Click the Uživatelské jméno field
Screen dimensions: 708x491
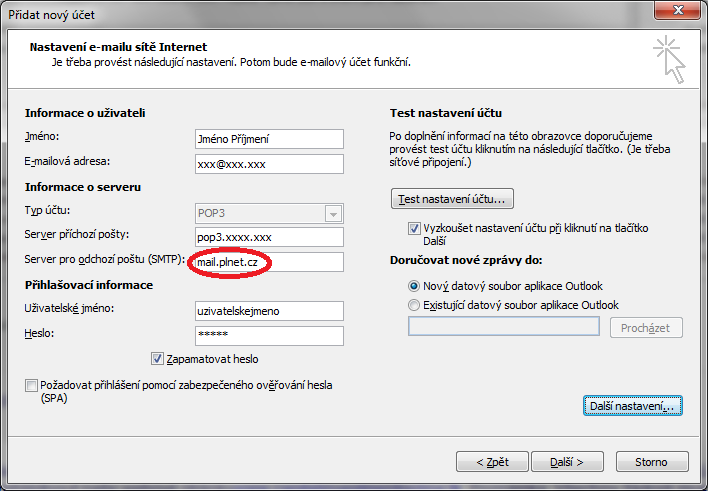(x=269, y=310)
